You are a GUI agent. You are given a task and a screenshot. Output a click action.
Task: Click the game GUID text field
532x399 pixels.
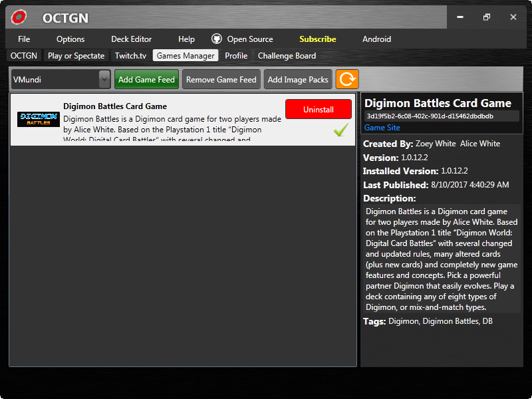point(442,116)
